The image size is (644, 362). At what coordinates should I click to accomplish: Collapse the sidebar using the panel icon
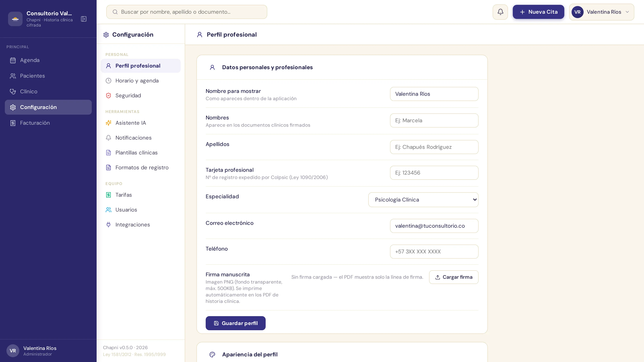[x=84, y=19]
